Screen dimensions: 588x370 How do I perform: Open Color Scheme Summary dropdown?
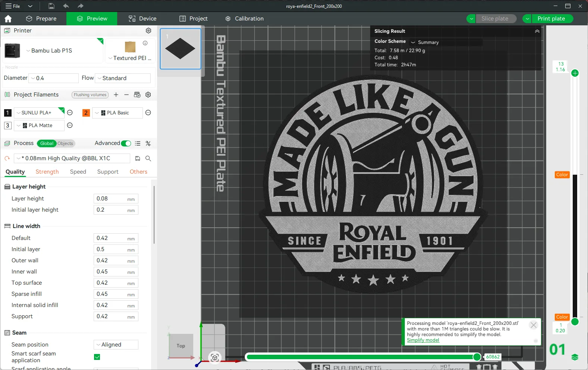(446, 42)
